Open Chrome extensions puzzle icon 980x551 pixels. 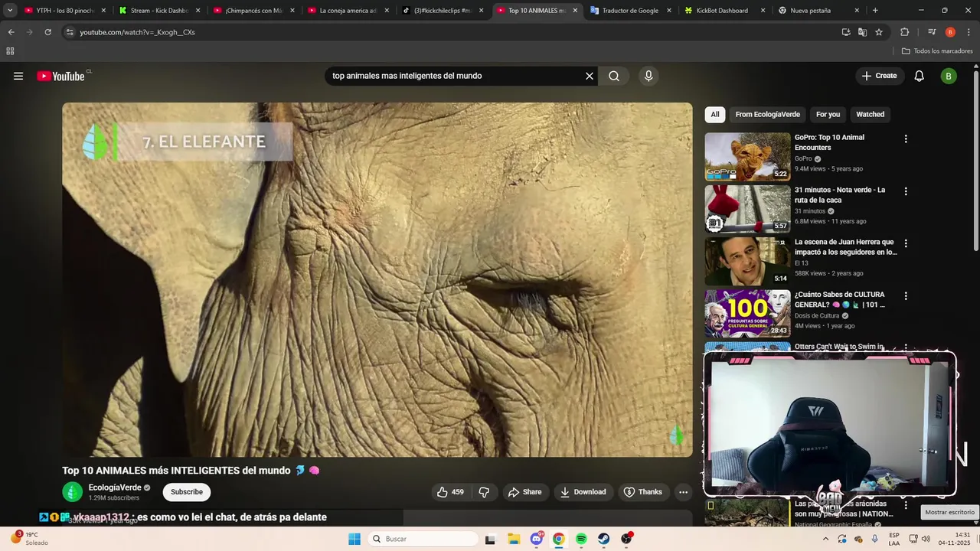pyautogui.click(x=904, y=32)
